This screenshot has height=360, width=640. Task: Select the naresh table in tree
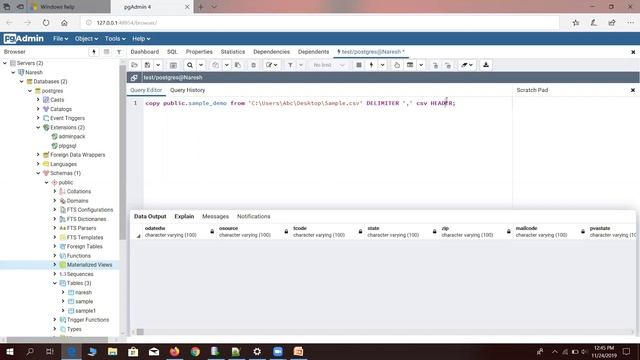83,292
